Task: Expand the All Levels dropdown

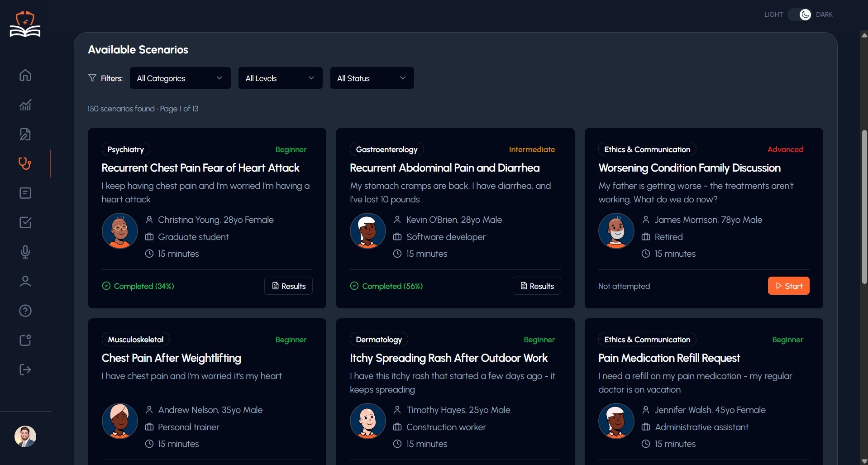Action: coord(281,78)
